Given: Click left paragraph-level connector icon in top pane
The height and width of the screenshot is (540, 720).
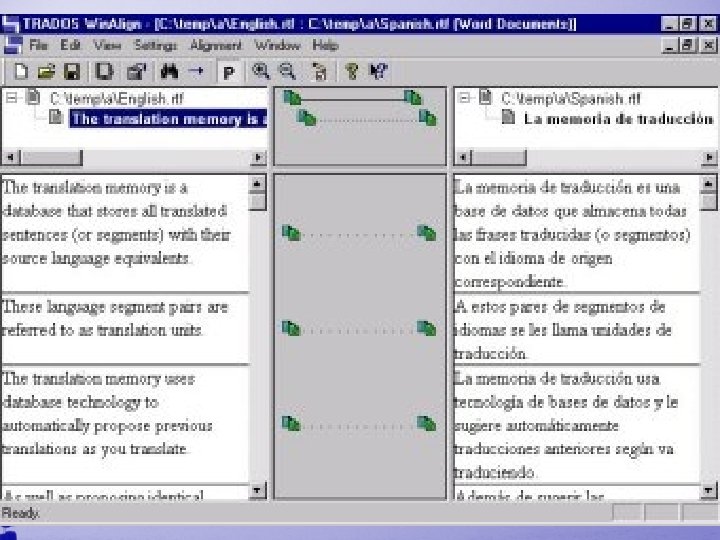Looking at the screenshot, I should point(307,118).
